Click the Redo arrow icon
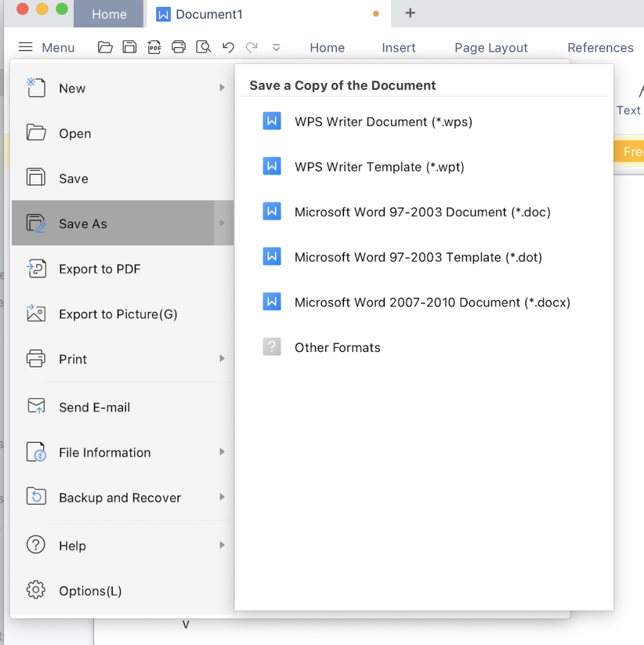Image resolution: width=644 pixels, height=645 pixels. [x=252, y=47]
